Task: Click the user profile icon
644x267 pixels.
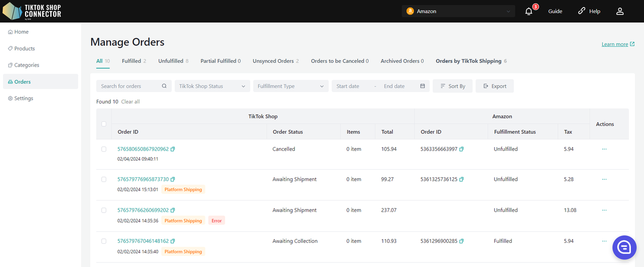Action: pos(620,11)
